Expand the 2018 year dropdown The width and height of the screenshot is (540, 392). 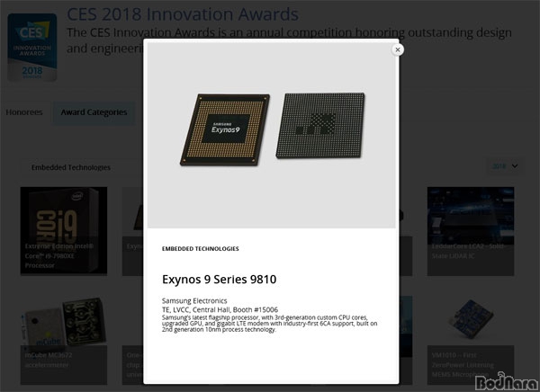click(x=505, y=166)
